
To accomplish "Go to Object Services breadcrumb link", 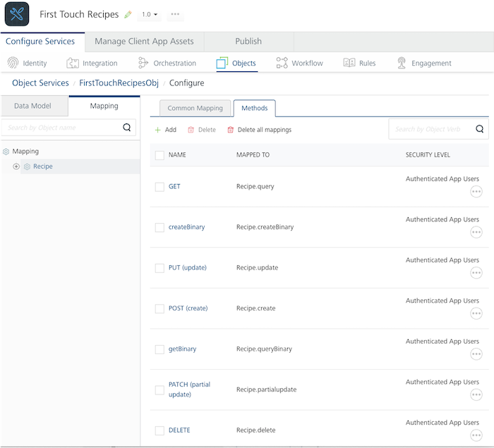I will (40, 83).
